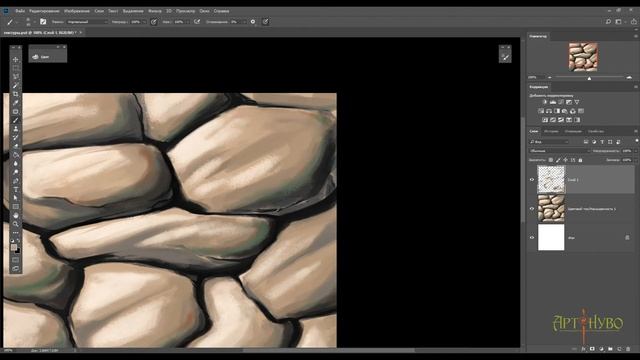Click the background color swatch
640x360 pixels.
click(x=18, y=251)
